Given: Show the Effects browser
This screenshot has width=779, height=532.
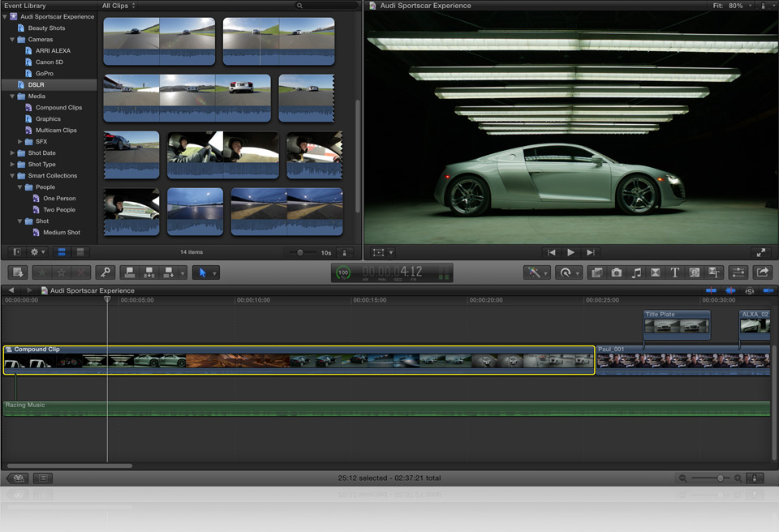Looking at the screenshot, I should (596, 272).
